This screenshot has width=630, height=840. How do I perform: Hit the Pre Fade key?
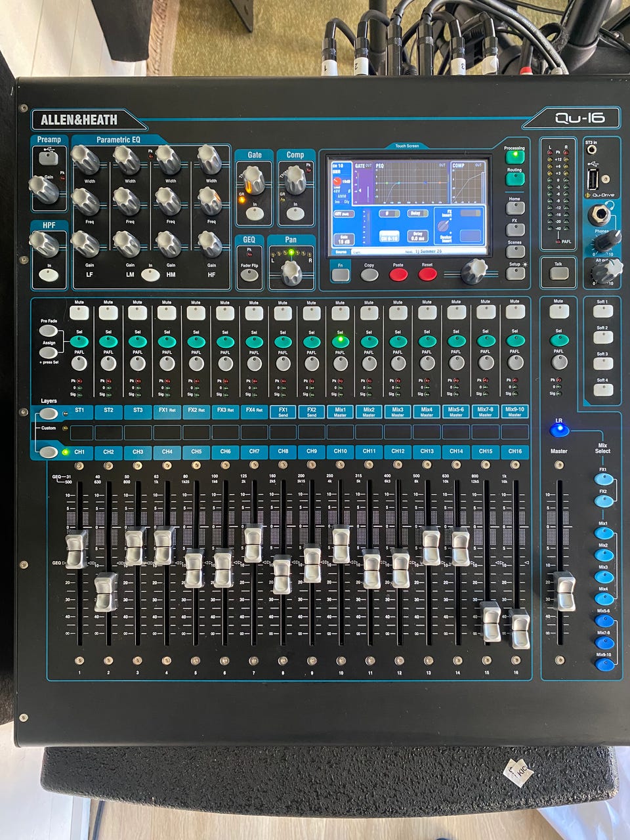tap(49, 331)
